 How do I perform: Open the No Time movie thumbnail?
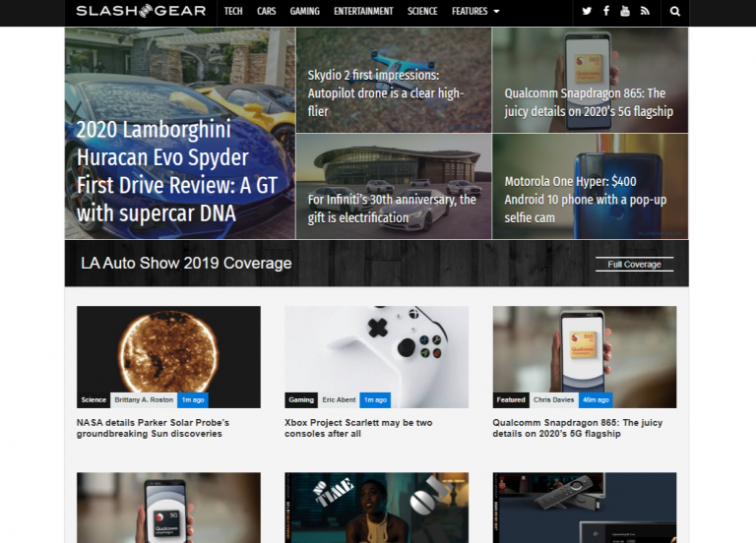pyautogui.click(x=376, y=508)
